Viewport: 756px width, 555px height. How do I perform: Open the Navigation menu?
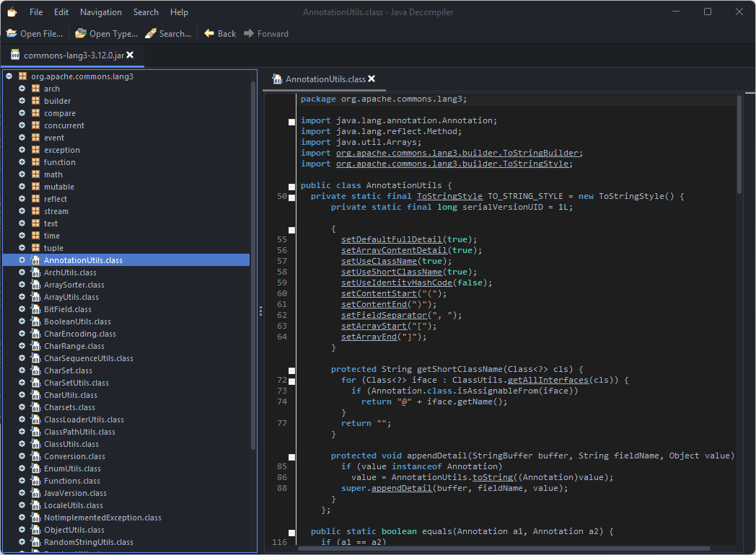click(x=101, y=12)
